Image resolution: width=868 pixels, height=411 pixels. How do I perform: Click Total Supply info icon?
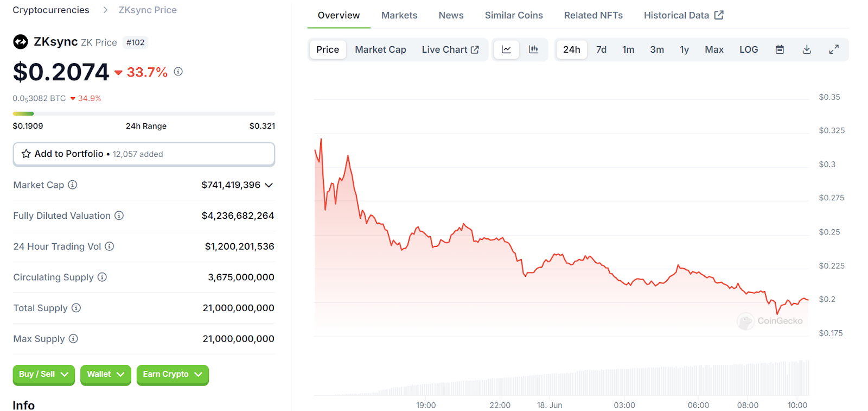76,308
